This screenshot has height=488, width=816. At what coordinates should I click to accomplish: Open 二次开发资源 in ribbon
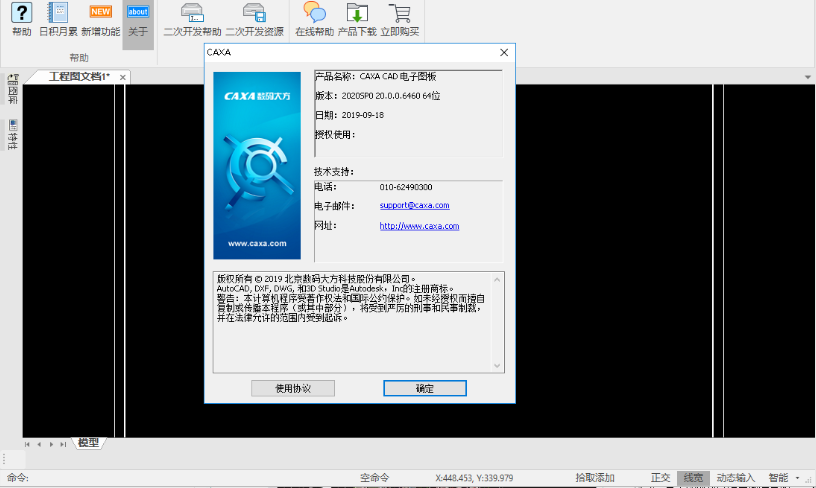click(254, 20)
